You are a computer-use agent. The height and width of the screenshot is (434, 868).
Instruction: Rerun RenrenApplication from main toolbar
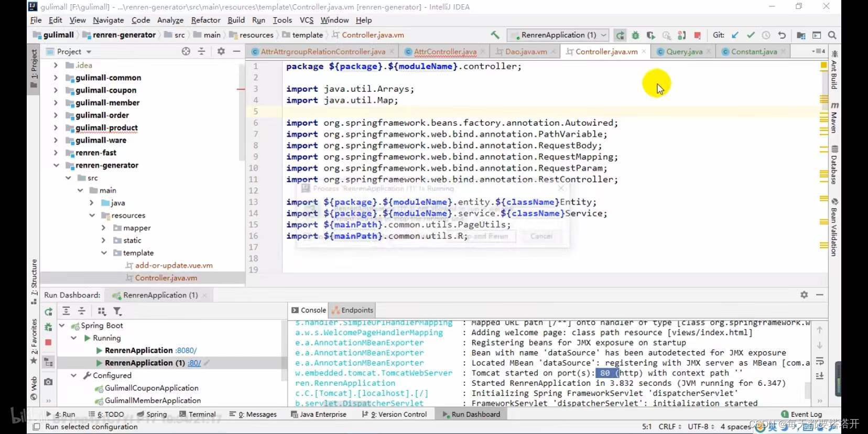[x=620, y=35]
